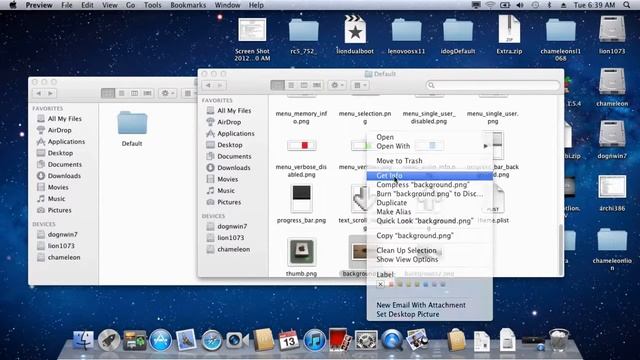Screen dimensions: 640x360
Task: Open the Tools menu in menu bar
Action: (152, 5)
